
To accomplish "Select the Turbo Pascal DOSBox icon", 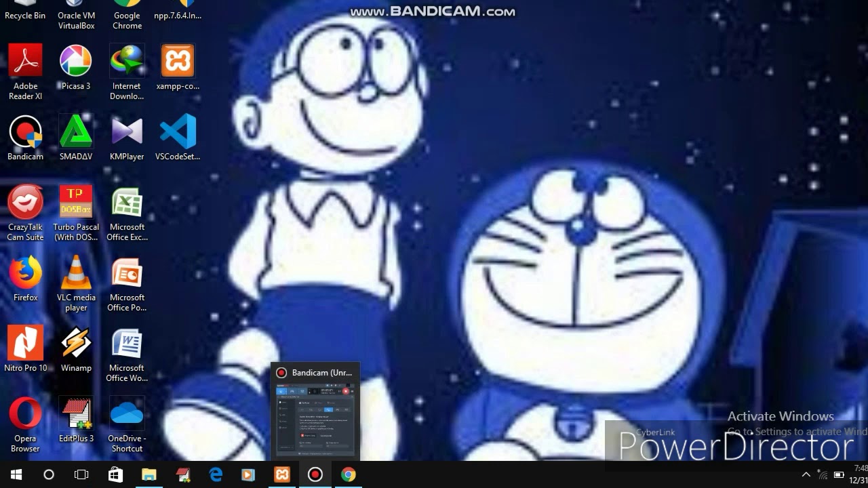I will click(76, 213).
